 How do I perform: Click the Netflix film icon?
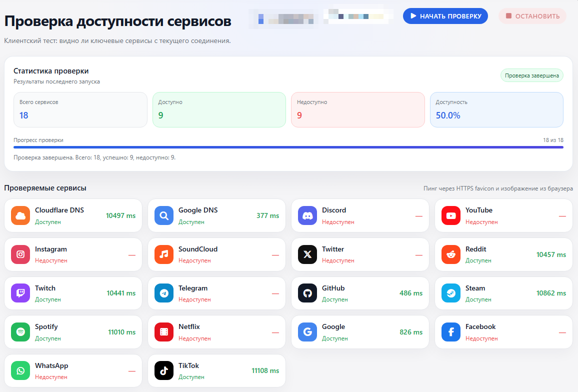tap(164, 332)
